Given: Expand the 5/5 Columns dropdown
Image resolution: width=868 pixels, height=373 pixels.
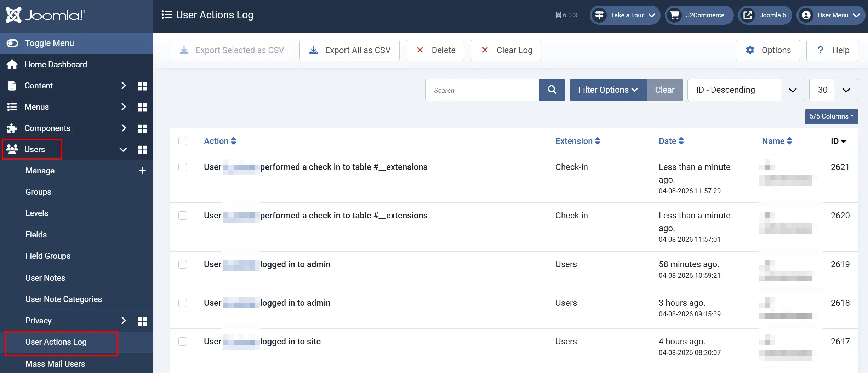Looking at the screenshot, I should click(x=831, y=116).
